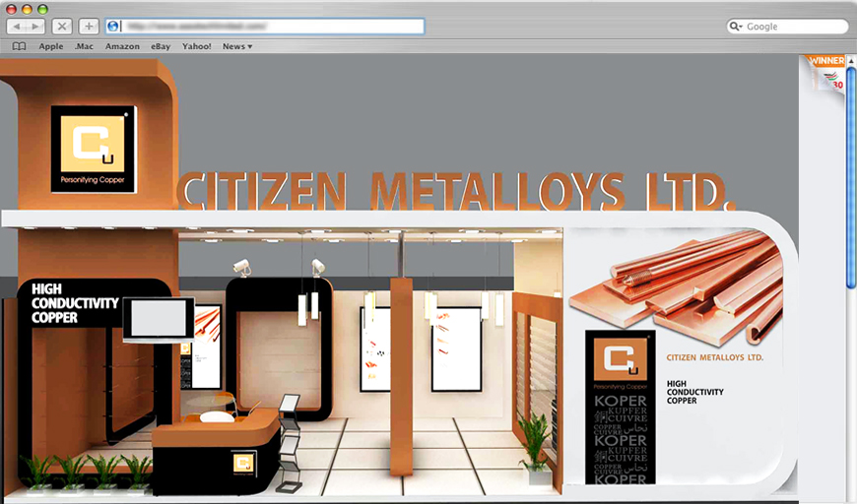The image size is (857, 504).
Task: Focus the Google search field
Action: point(787,27)
